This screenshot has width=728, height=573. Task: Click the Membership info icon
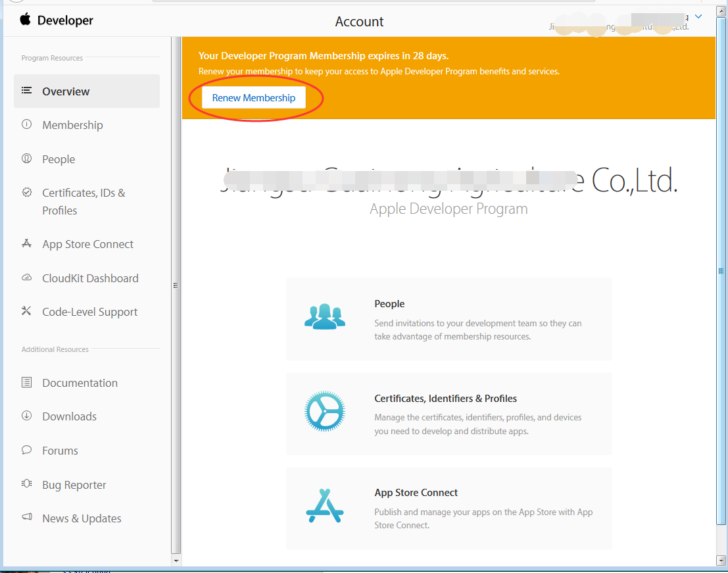click(27, 124)
